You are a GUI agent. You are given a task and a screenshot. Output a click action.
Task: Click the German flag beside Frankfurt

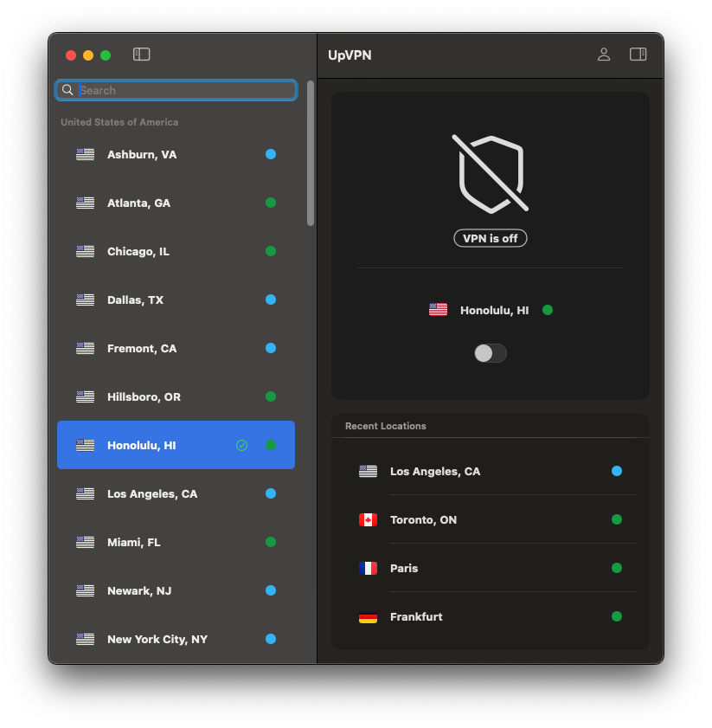[x=368, y=616]
